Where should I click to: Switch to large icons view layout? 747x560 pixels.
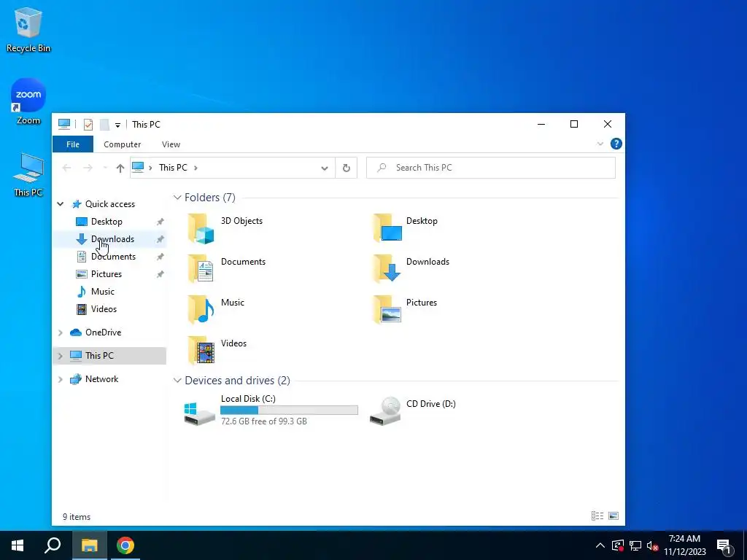[614, 516]
